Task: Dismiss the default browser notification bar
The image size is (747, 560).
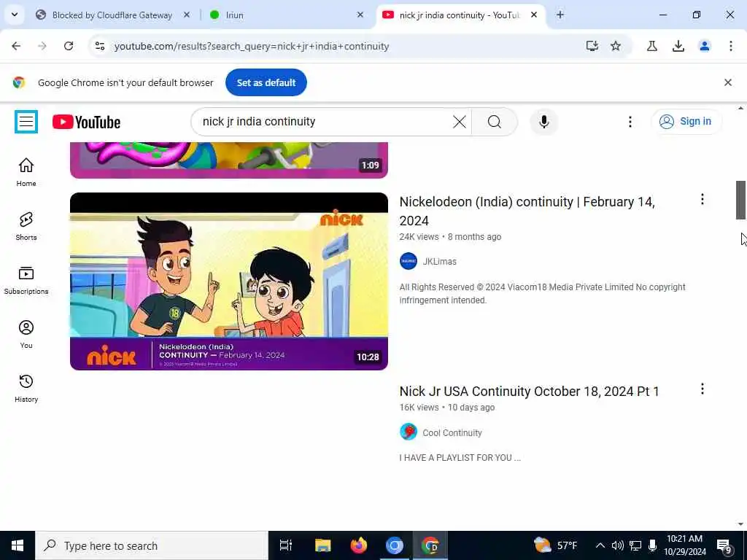Action: pyautogui.click(x=727, y=82)
